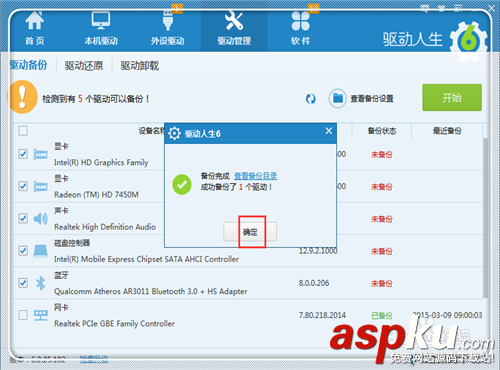Image resolution: width=500 pixels, height=370 pixels.
Task: Click version 12.9.2.1000 text
Action: (x=318, y=251)
